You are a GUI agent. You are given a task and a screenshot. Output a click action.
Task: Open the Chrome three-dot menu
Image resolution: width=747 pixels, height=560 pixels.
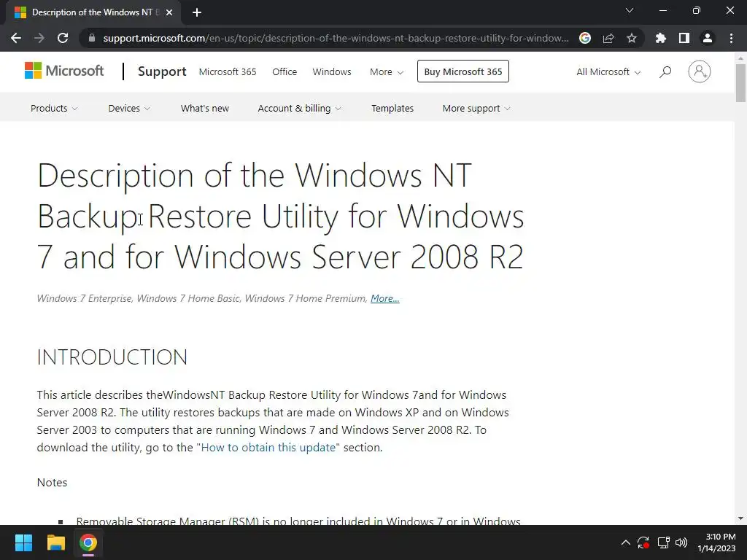click(x=731, y=38)
